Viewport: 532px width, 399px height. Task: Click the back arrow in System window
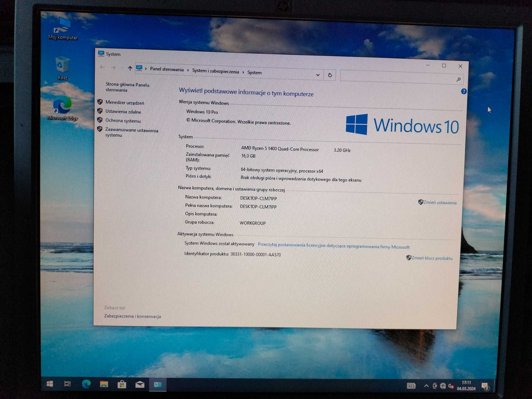(102, 67)
